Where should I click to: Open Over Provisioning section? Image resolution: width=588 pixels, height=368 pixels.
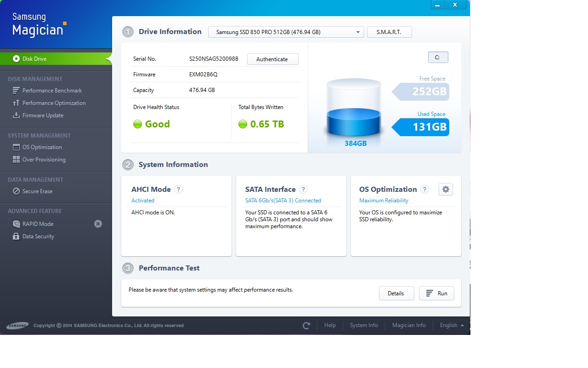click(44, 160)
